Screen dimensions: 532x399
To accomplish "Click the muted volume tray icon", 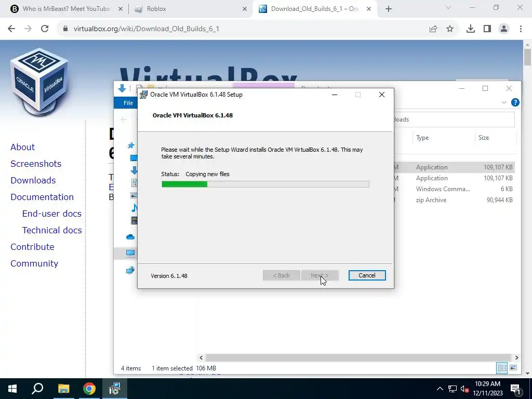I will pos(464,389).
